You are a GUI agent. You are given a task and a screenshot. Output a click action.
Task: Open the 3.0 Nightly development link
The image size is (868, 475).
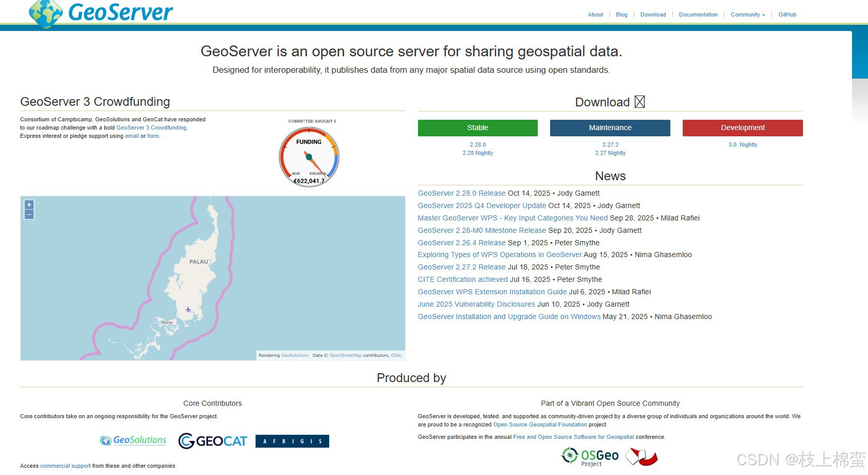coord(743,145)
